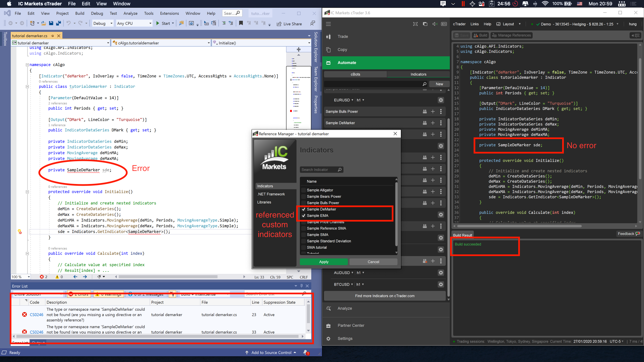Open BTCUSD h1 settings gear
This screenshot has width=644, height=362.
[441, 285]
